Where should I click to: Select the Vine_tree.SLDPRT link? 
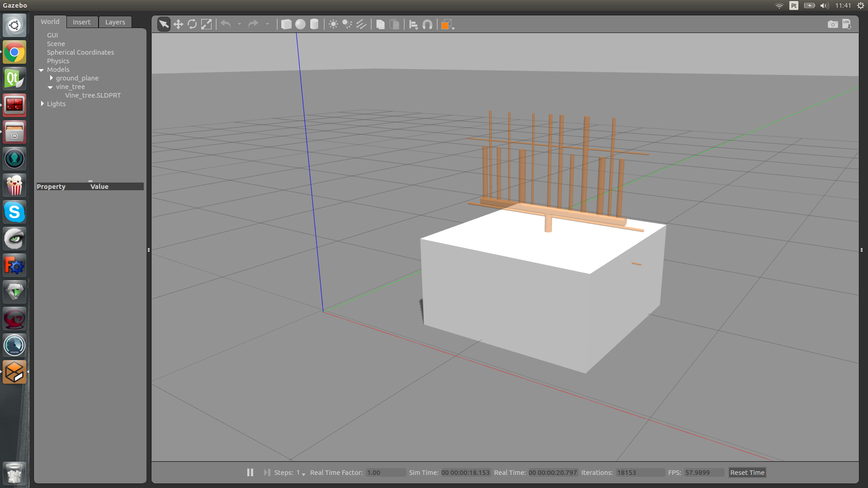pyautogui.click(x=93, y=95)
